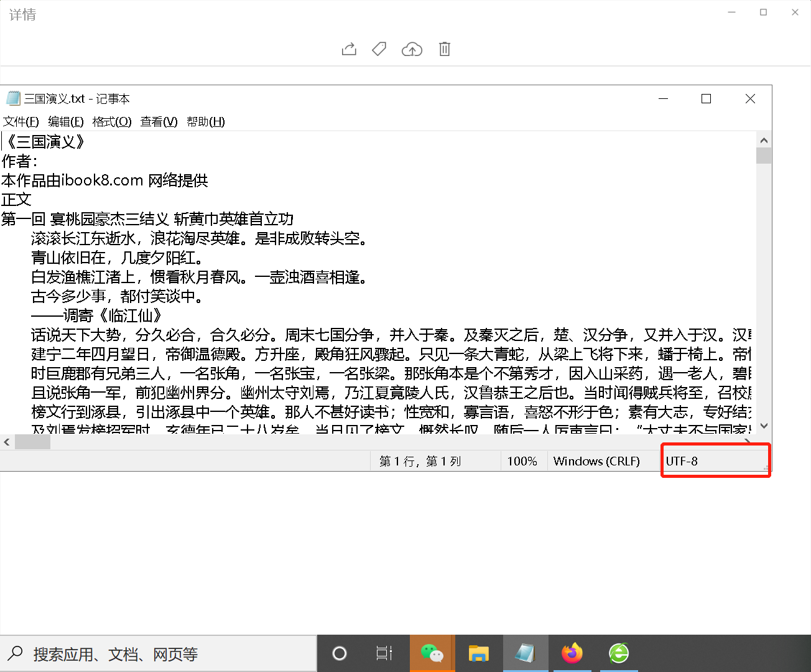This screenshot has height=672, width=811.
Task: Maximize the 详情 window
Action: coord(763,12)
